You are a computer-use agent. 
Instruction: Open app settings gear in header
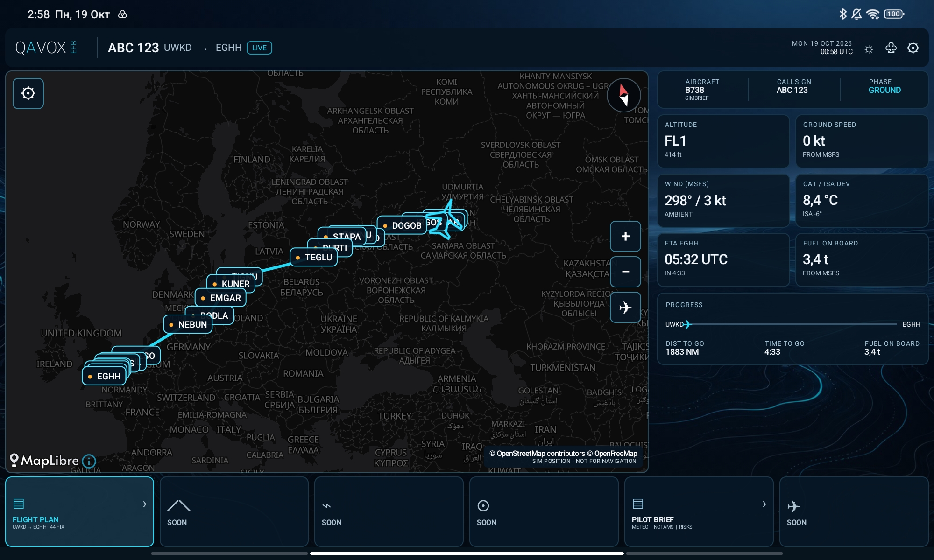pos(913,48)
